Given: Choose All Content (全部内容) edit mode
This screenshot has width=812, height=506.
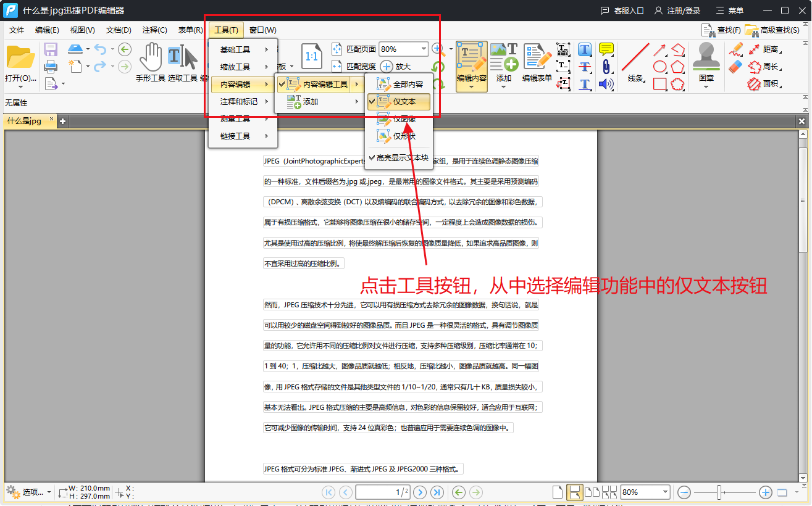Looking at the screenshot, I should (399, 85).
